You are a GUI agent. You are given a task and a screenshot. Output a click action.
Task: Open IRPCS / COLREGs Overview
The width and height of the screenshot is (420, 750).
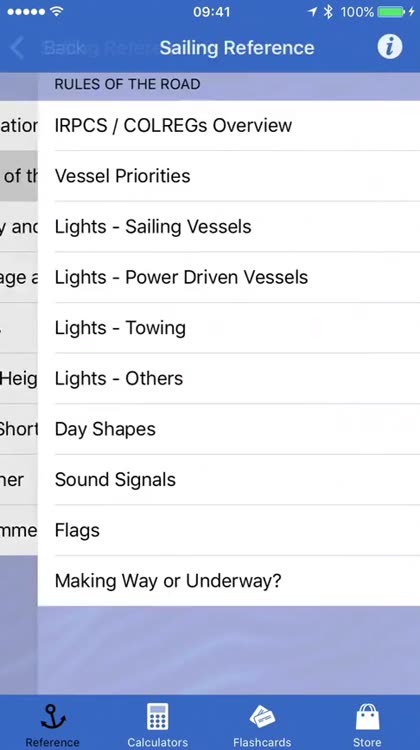(x=229, y=125)
